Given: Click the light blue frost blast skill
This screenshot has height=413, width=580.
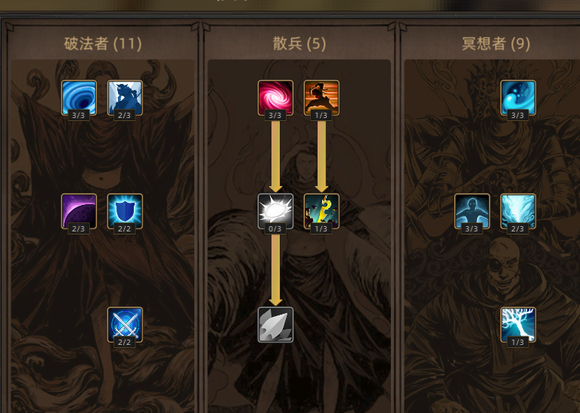Looking at the screenshot, I should tap(518, 211).
